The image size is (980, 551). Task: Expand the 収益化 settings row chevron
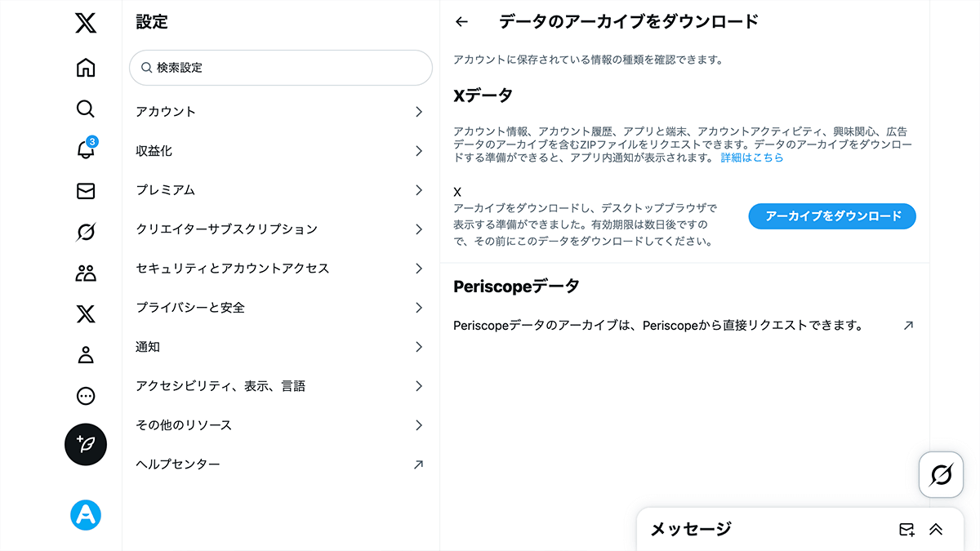418,151
